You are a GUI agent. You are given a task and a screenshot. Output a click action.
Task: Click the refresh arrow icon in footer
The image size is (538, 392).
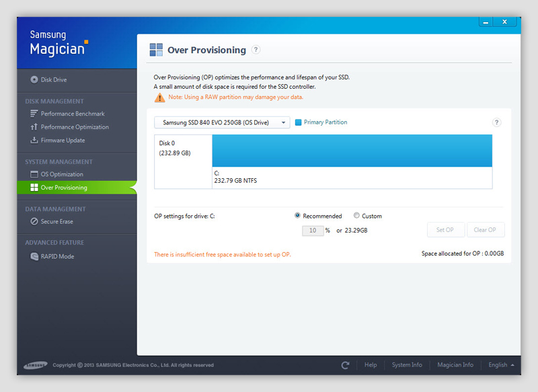click(345, 365)
